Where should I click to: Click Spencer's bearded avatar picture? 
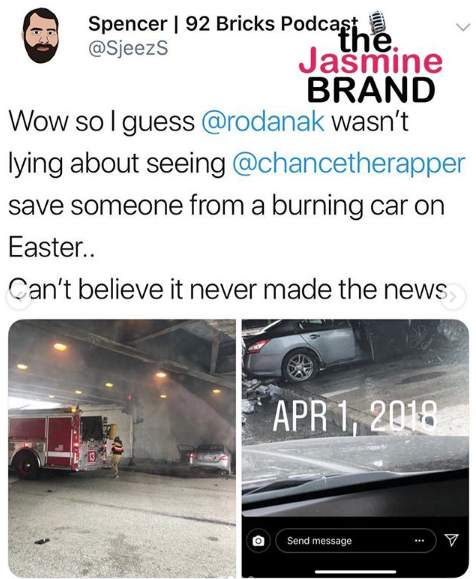41,36
